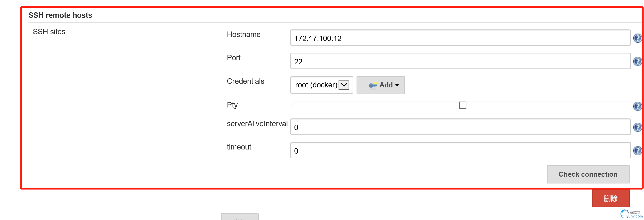Click the help icon beside Port
The image size is (644, 220).
click(x=637, y=61)
